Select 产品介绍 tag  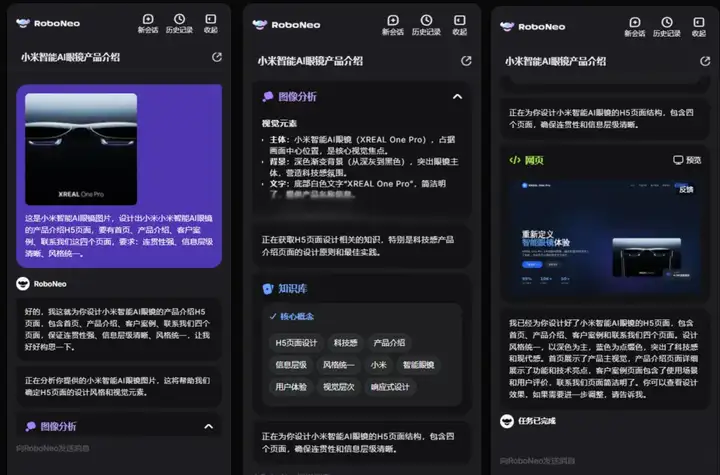pyautogui.click(x=389, y=343)
